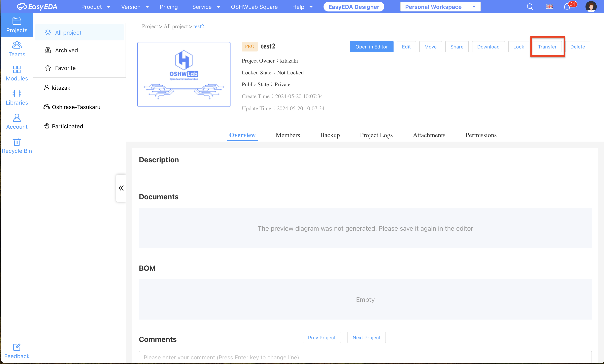The image size is (604, 364).
Task: Click the Transfer button
Action: (x=547, y=46)
